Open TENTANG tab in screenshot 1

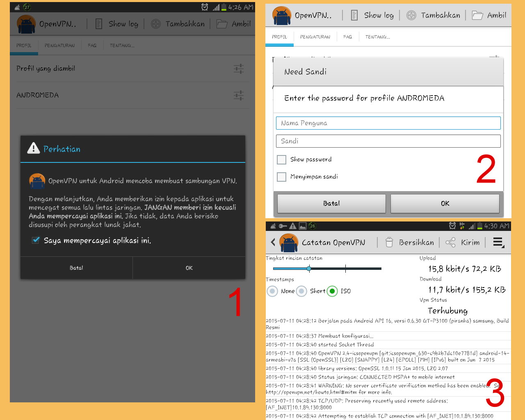(x=122, y=46)
